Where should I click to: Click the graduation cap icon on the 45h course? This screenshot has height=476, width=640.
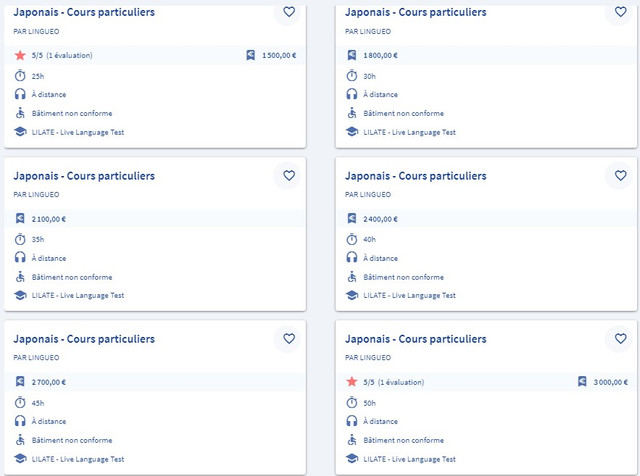[x=20, y=458]
